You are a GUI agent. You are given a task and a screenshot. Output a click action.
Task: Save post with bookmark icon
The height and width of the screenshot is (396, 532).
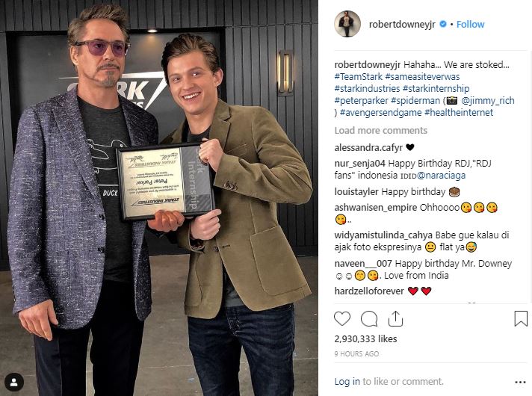[x=521, y=318]
